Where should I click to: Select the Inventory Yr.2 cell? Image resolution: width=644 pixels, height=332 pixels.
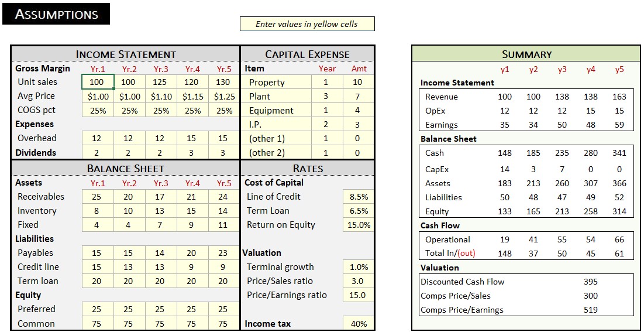129,211
